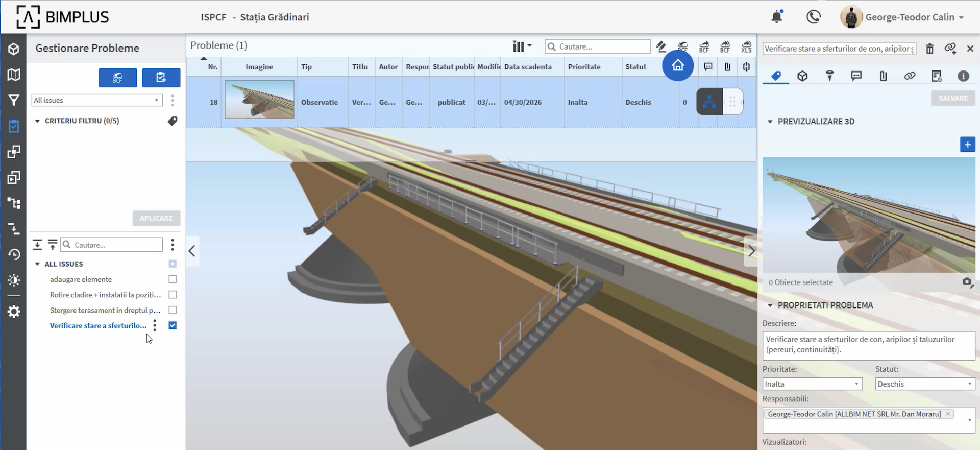
Task: Sort table by Data scadenta column
Action: [528, 67]
